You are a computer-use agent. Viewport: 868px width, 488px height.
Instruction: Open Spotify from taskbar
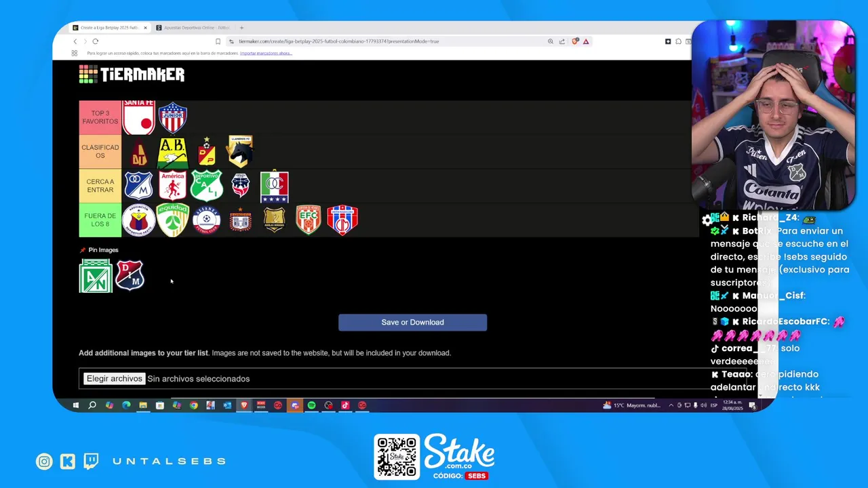(x=311, y=405)
